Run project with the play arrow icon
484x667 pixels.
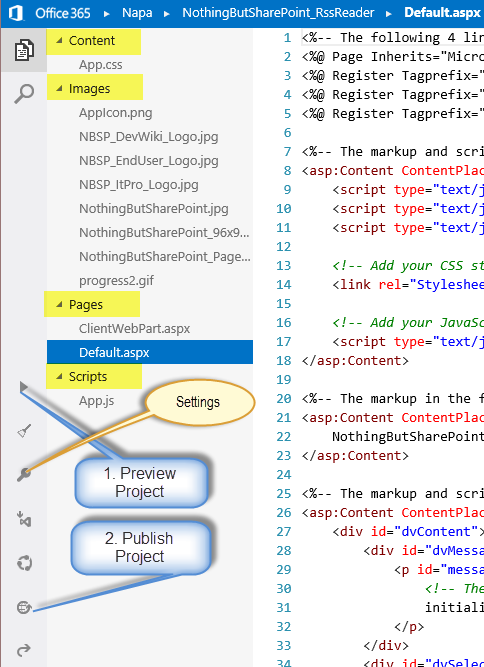coord(23,387)
